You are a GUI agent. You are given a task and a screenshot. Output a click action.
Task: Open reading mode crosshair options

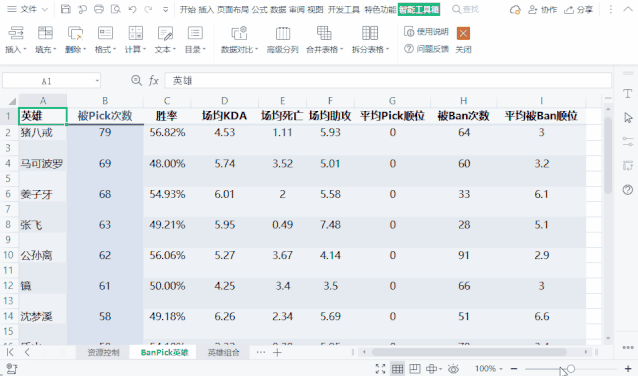pos(433,369)
